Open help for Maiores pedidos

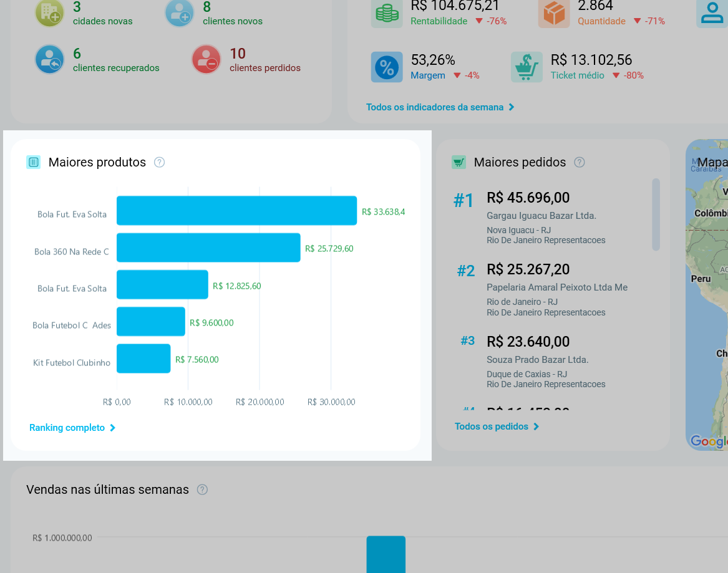tap(580, 162)
